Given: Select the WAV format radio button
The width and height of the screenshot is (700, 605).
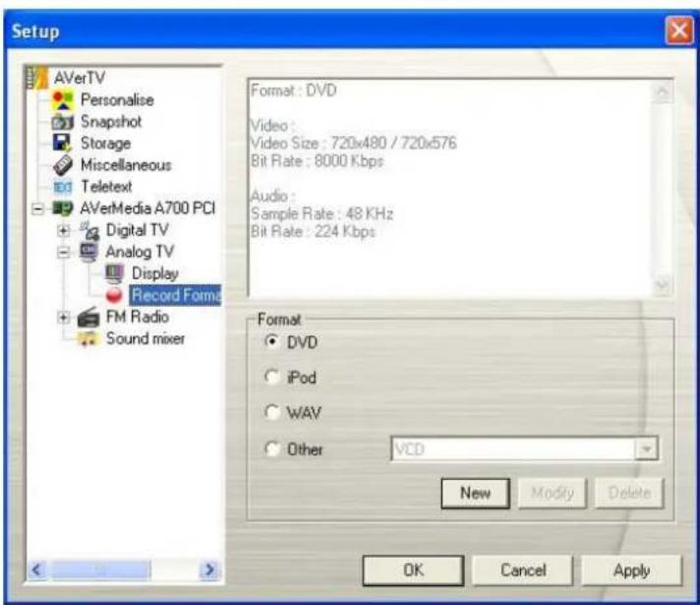Looking at the screenshot, I should [271, 412].
